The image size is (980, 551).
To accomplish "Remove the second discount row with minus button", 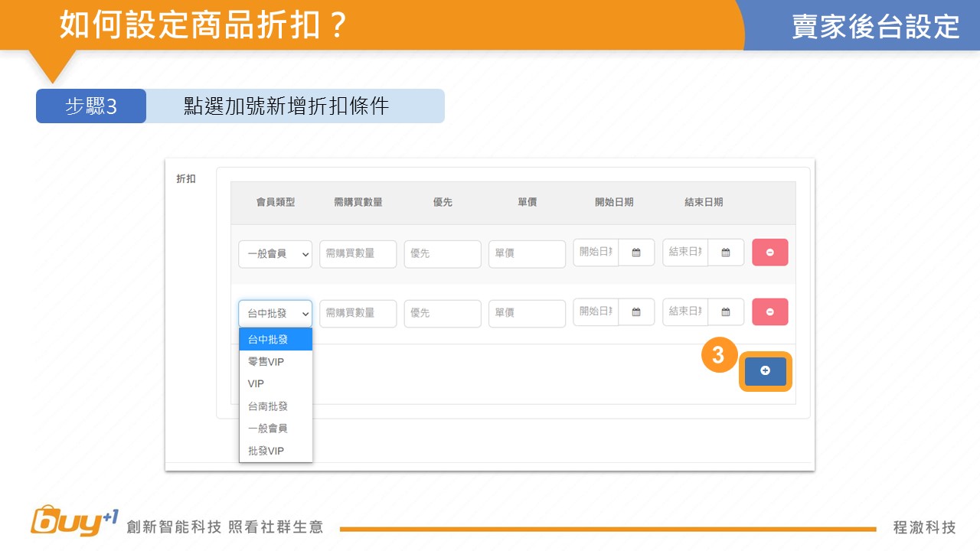I will coord(769,312).
